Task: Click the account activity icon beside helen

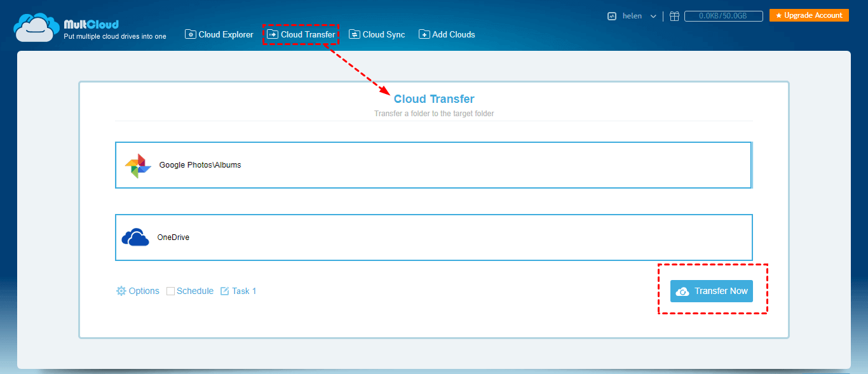Action: (x=612, y=17)
